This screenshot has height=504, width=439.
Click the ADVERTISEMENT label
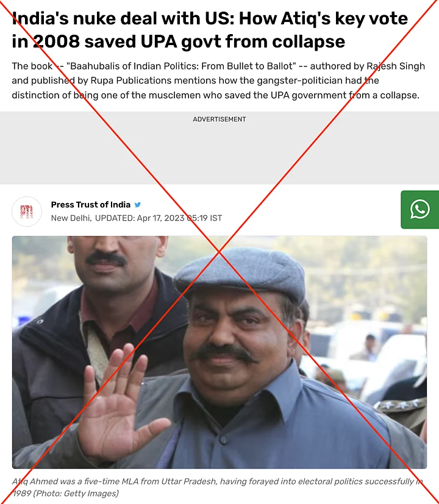[x=220, y=119]
